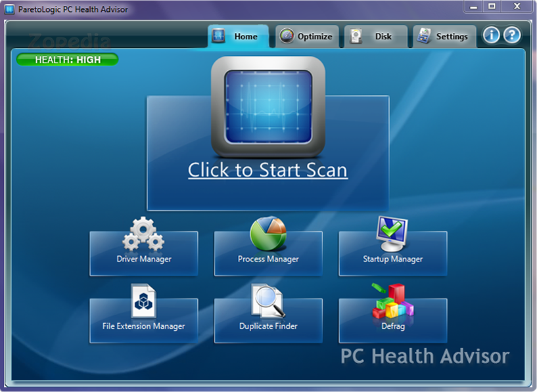Click the Process Manager pie chart icon
537x392 pixels.
coord(268,234)
